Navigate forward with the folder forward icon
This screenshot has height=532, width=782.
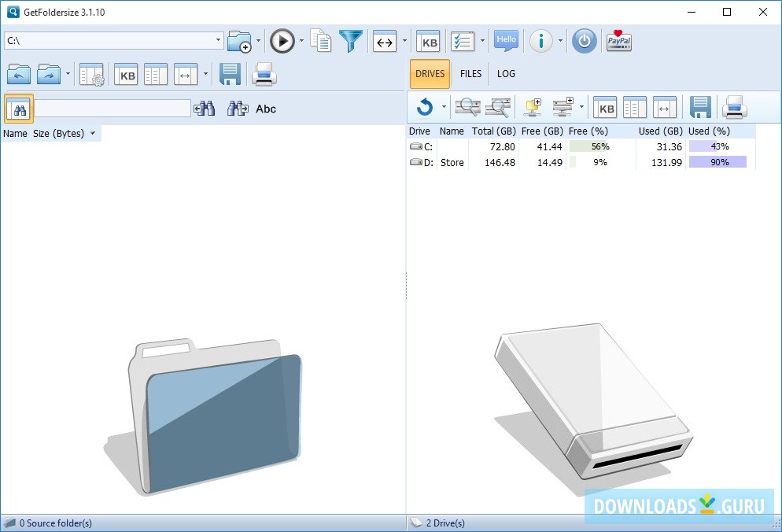(x=49, y=75)
